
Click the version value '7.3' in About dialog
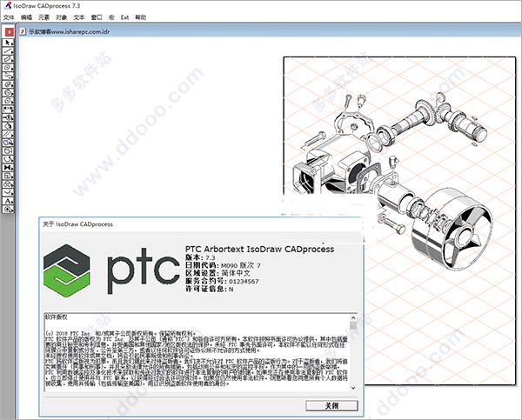210,258
